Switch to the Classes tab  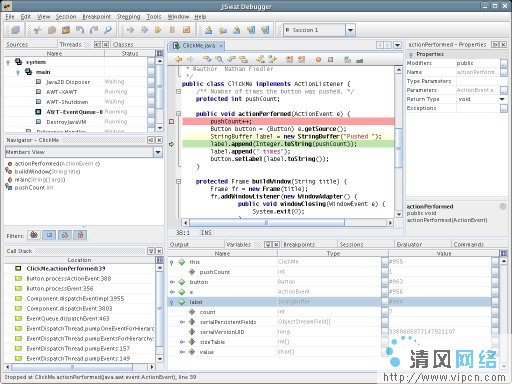[x=123, y=44]
